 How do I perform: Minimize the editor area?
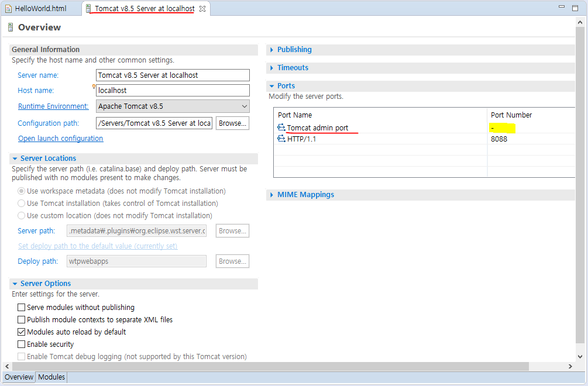coord(561,7)
